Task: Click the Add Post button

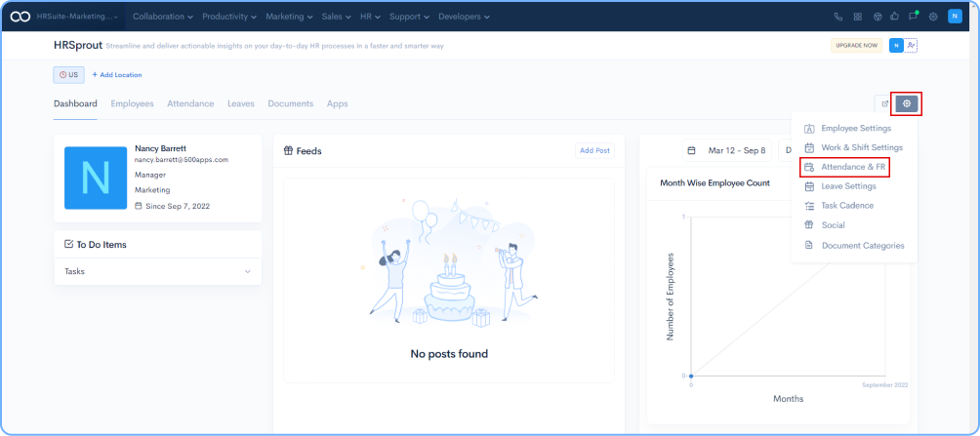Action: (x=594, y=150)
